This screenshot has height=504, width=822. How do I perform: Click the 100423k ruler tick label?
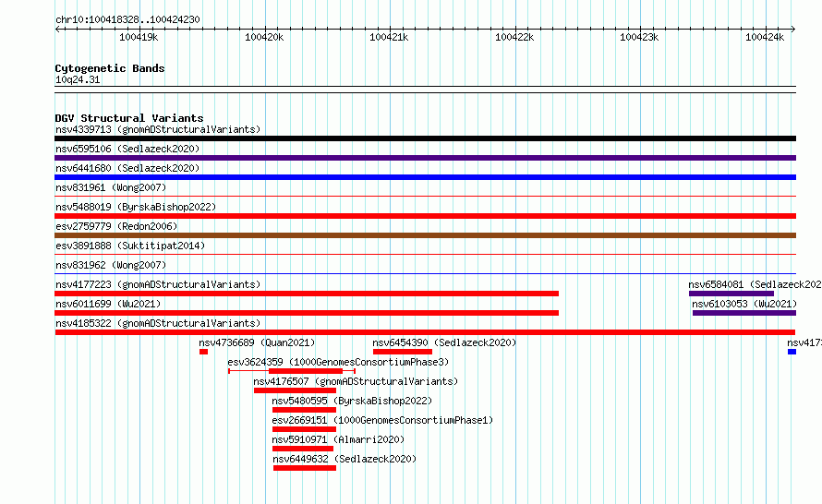tap(639, 37)
